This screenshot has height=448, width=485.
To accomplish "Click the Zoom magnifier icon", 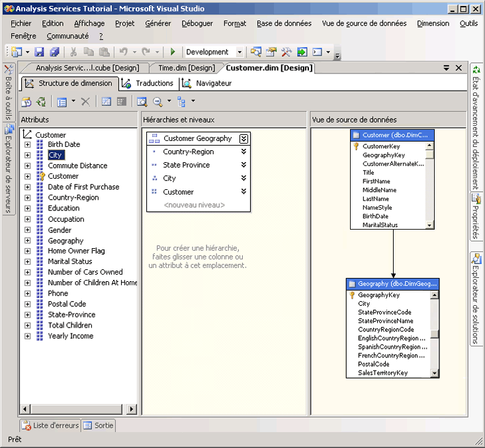I will click(157, 101).
